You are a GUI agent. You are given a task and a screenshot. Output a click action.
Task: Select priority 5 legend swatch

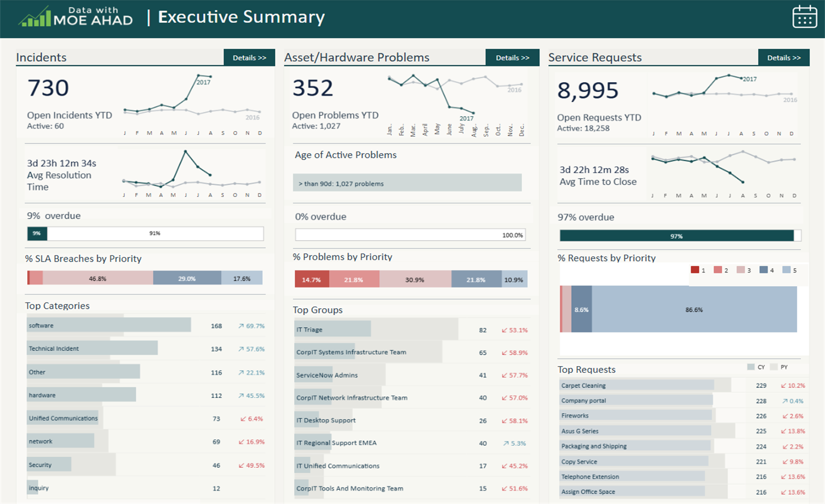pyautogui.click(x=786, y=270)
